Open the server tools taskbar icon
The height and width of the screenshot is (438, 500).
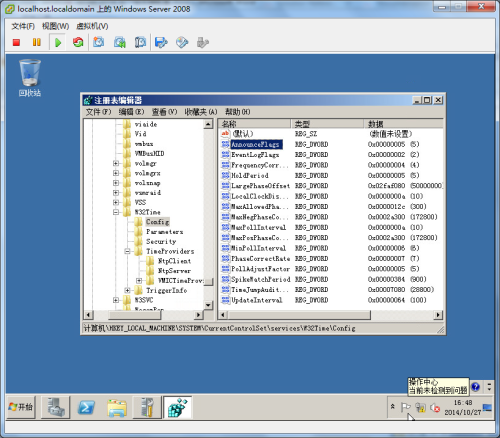(147, 407)
